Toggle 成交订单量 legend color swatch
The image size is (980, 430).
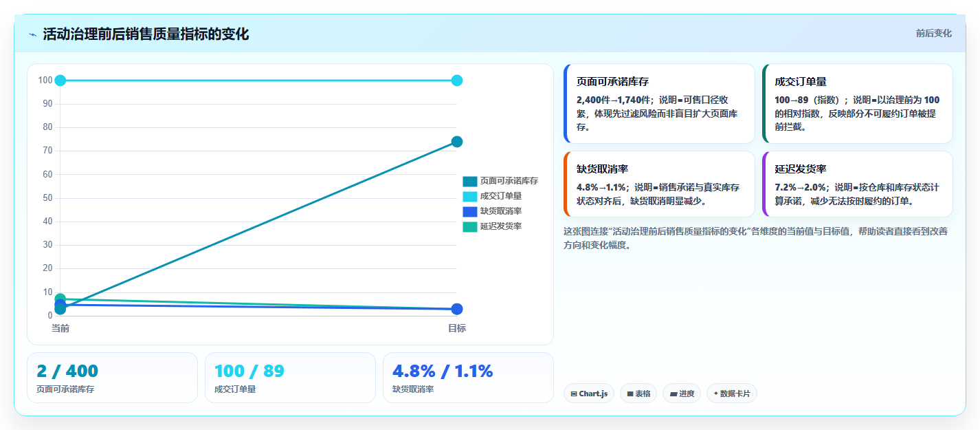pyautogui.click(x=470, y=196)
